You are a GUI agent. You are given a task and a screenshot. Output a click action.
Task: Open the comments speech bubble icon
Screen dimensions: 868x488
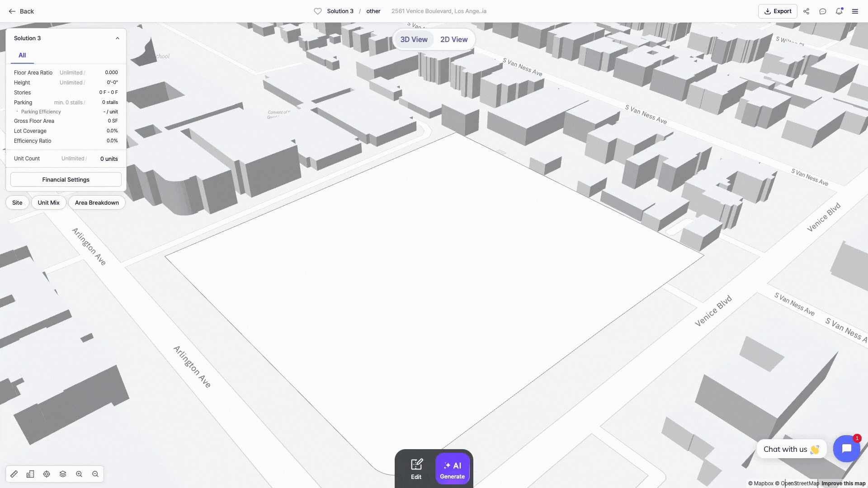tap(822, 11)
